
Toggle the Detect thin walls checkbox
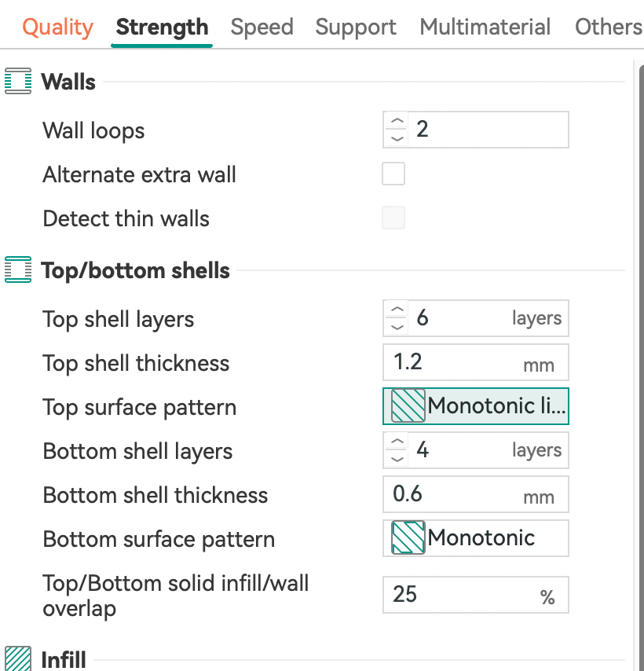(393, 218)
